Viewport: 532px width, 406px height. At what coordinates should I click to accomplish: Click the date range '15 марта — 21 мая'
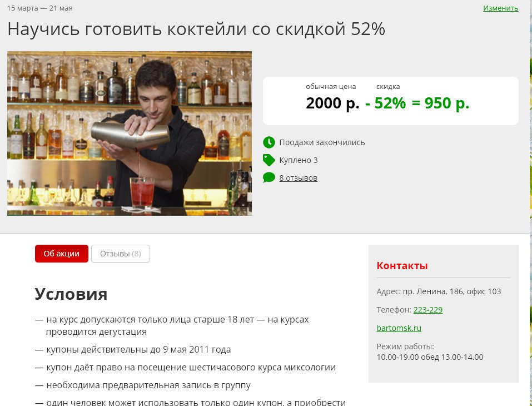click(x=39, y=8)
